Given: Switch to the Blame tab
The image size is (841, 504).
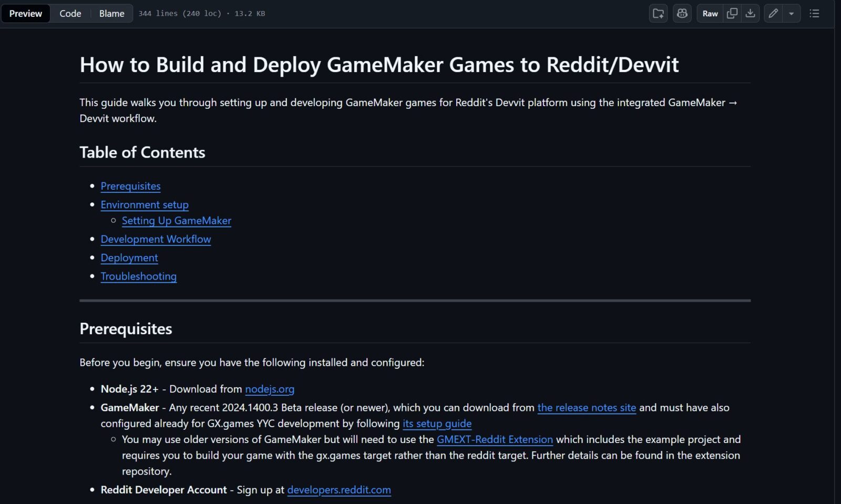Looking at the screenshot, I should pyautogui.click(x=111, y=14).
